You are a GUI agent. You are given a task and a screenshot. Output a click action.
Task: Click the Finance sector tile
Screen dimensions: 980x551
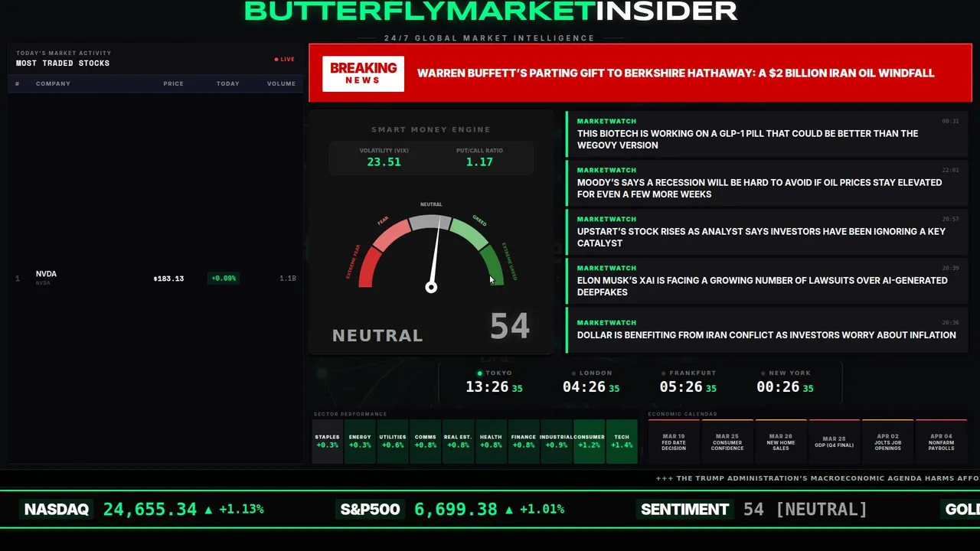point(524,442)
